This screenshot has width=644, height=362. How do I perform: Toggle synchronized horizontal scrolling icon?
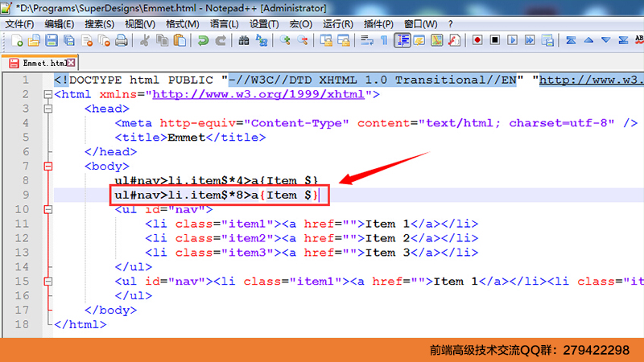click(344, 40)
